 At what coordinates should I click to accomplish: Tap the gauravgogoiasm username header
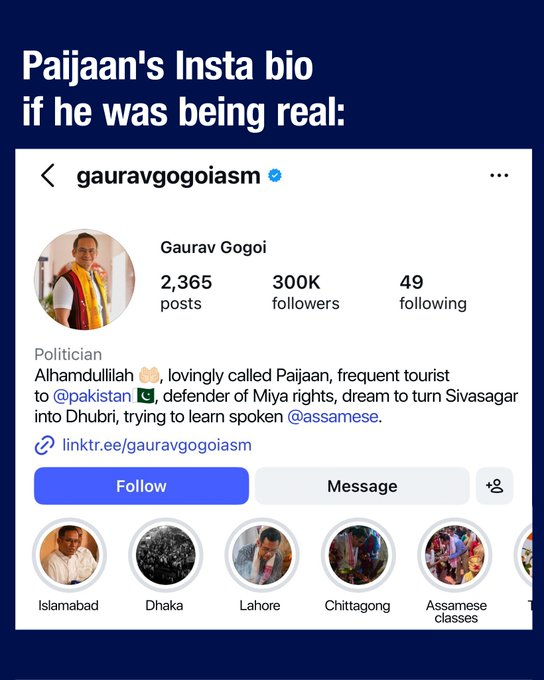point(168,176)
